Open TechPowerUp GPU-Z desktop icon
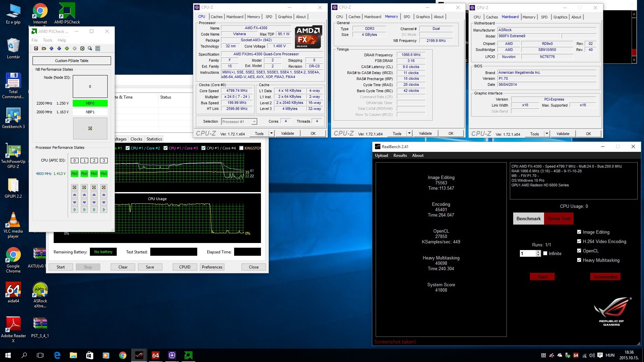 click(13, 155)
